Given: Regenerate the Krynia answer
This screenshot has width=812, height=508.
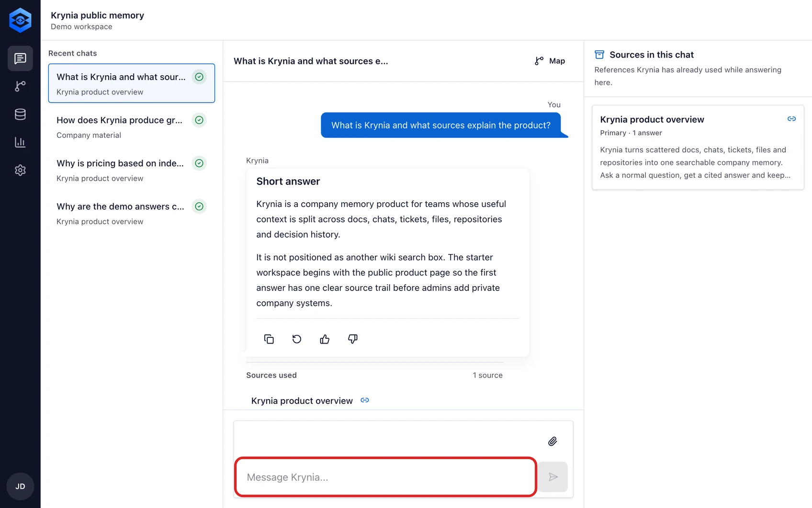Looking at the screenshot, I should tap(297, 339).
